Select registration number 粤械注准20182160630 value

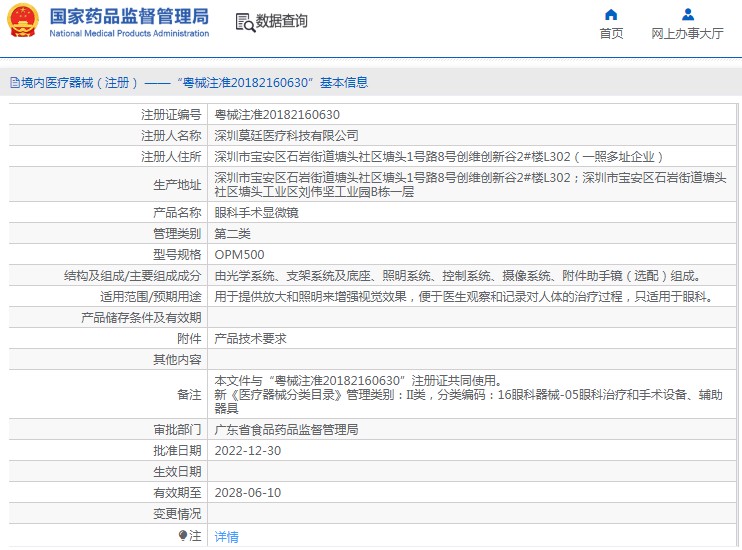coord(277,115)
